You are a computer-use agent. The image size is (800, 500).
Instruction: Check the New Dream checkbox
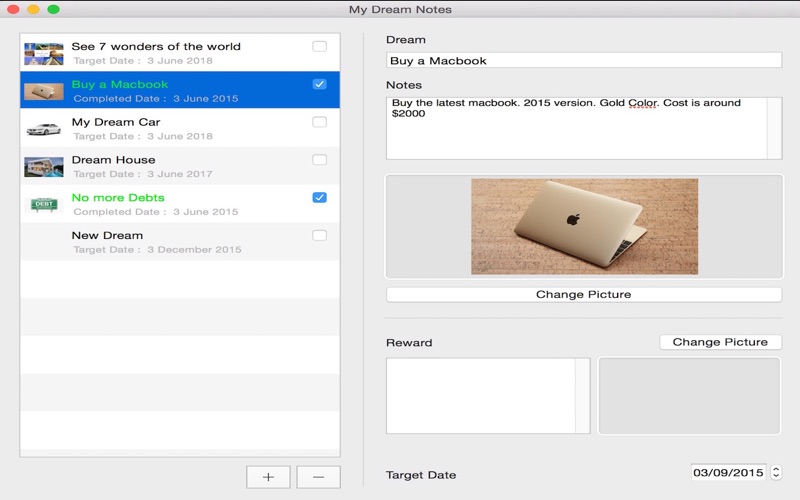coord(319,235)
